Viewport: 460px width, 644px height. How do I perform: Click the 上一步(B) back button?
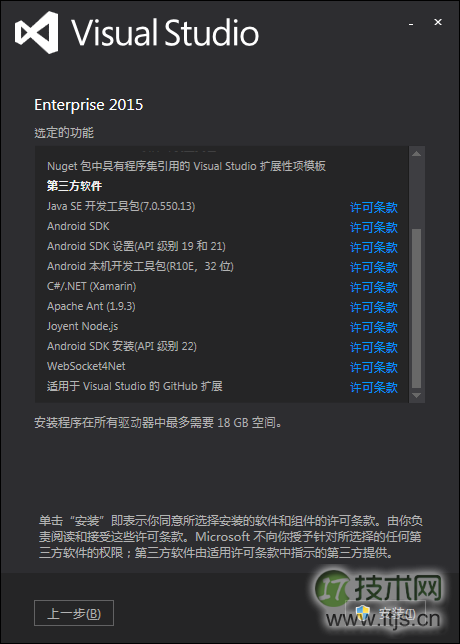pyautogui.click(x=74, y=613)
